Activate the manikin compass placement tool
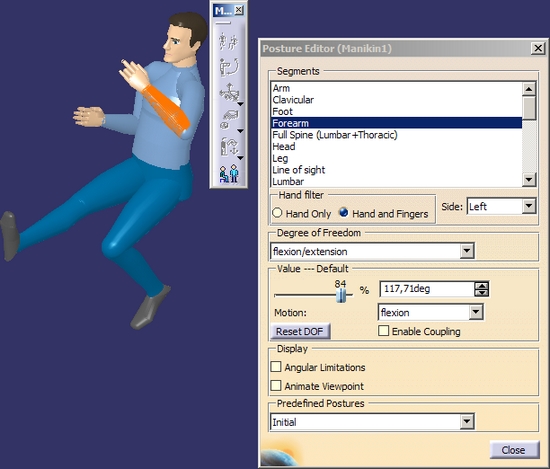 pyautogui.click(x=229, y=92)
